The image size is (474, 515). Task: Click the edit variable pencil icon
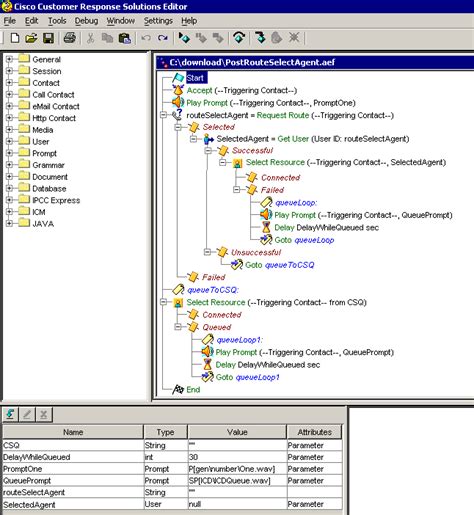point(27,415)
